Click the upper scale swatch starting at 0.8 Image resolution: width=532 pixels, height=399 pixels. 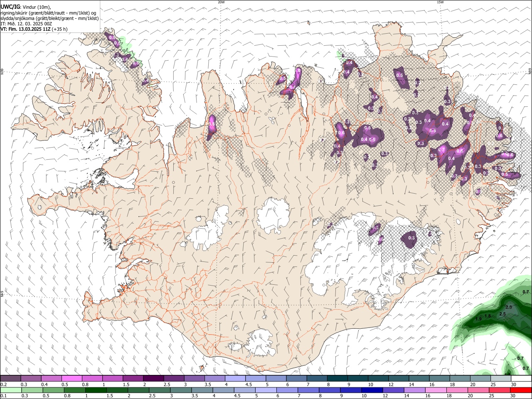pos(92,379)
